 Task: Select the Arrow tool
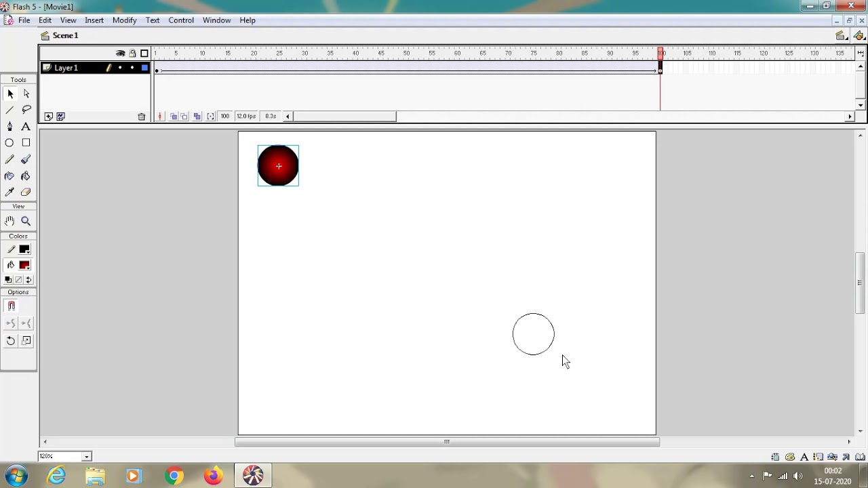click(10, 94)
